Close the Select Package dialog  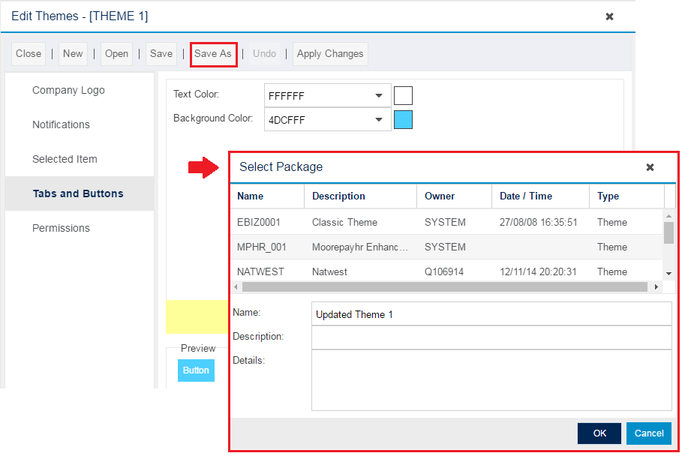pyautogui.click(x=650, y=168)
